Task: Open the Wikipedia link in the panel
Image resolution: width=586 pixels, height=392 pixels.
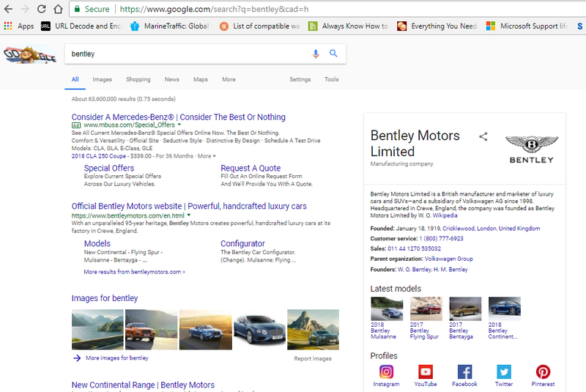Action: [x=445, y=215]
